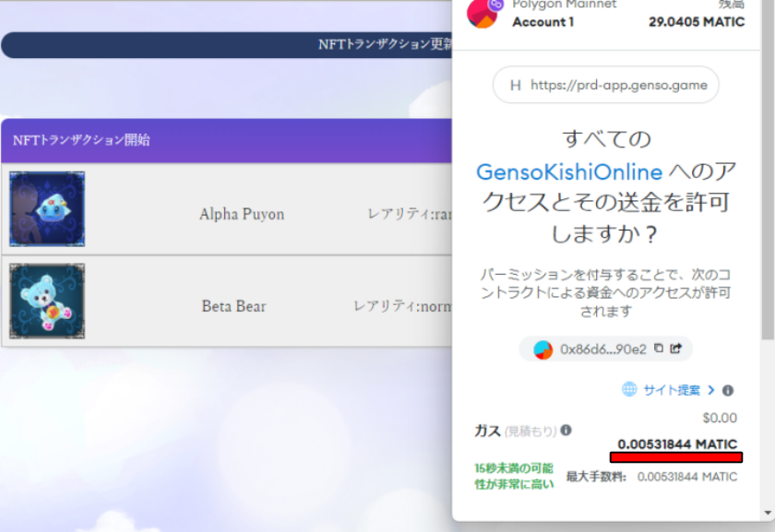Open contract address in block explorer
The width and height of the screenshot is (775, 532).
[675, 349]
